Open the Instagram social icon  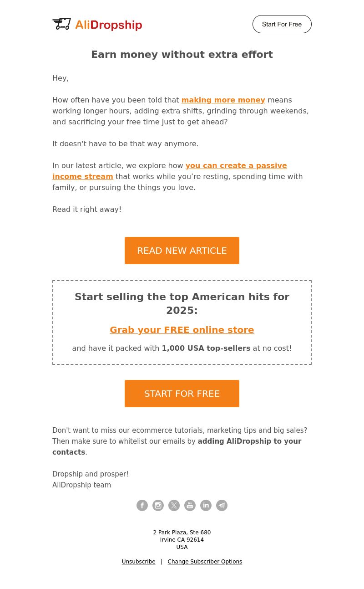tap(158, 505)
